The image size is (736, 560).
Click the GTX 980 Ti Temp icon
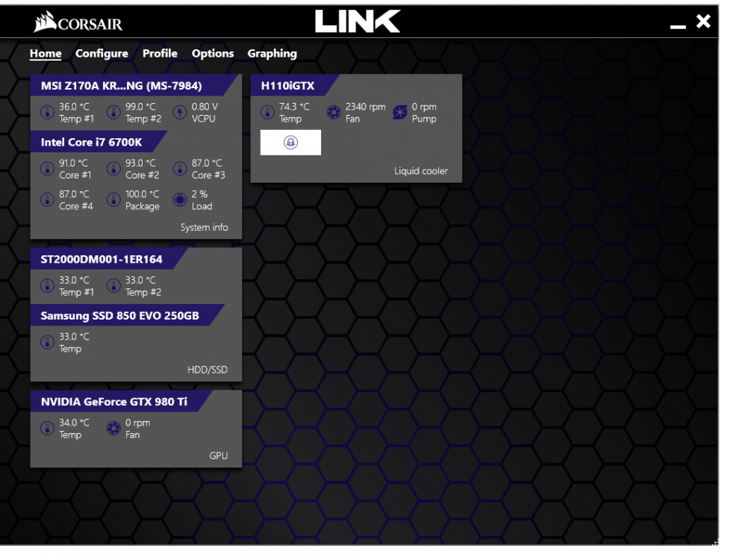click(x=47, y=428)
